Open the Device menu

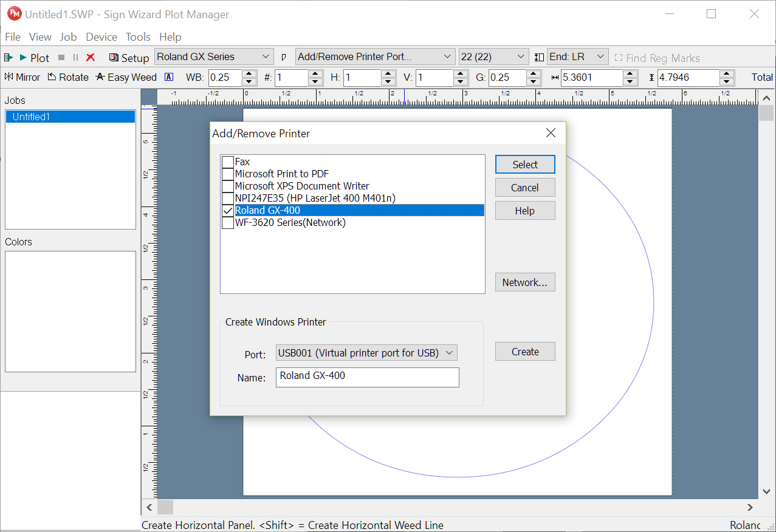point(101,37)
